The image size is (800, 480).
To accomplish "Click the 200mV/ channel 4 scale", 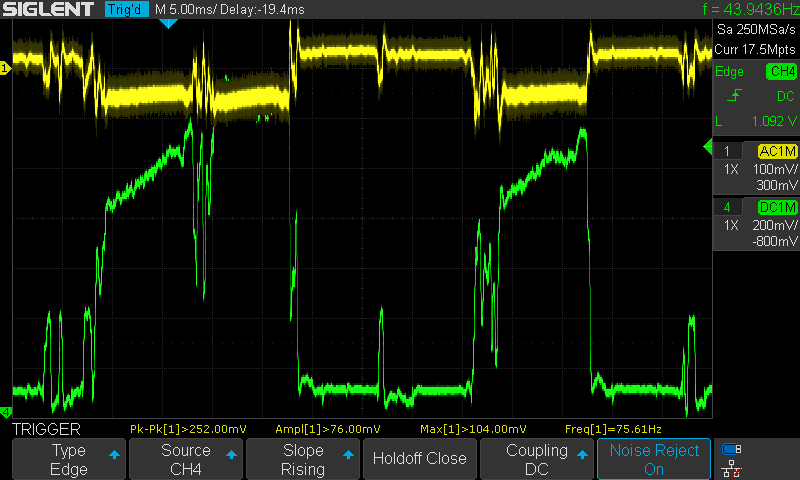I will (x=775, y=225).
